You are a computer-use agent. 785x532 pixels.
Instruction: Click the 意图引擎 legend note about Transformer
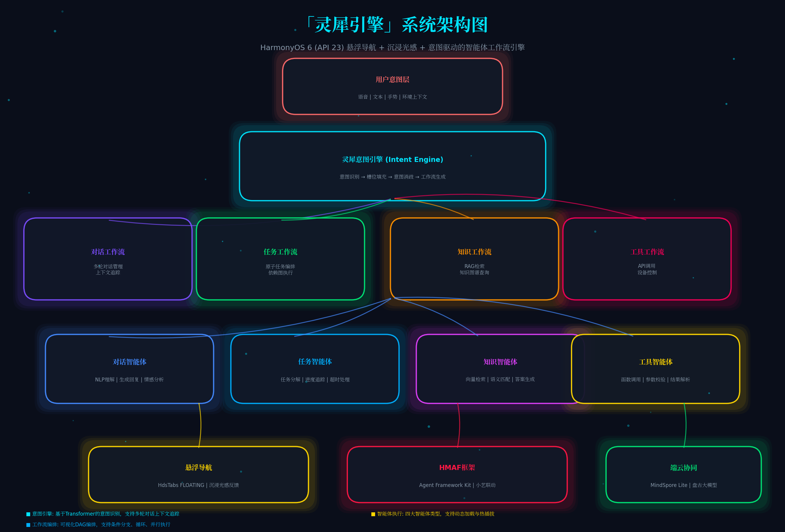[x=106, y=514]
